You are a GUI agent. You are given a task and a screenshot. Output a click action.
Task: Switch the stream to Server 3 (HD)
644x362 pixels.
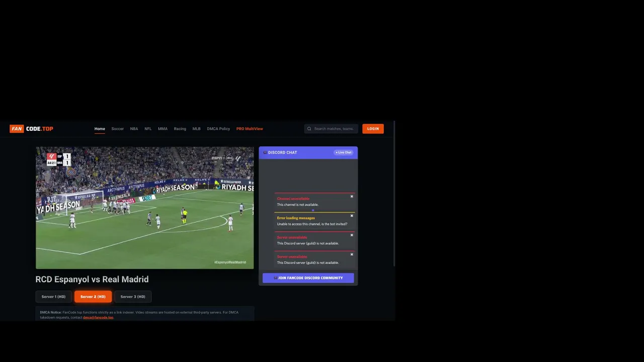pos(133,297)
